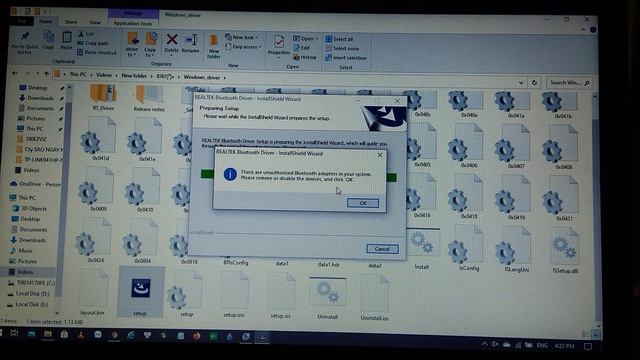The height and width of the screenshot is (360, 640).
Task: Switch to the Share ribbon tab
Action: click(x=71, y=22)
